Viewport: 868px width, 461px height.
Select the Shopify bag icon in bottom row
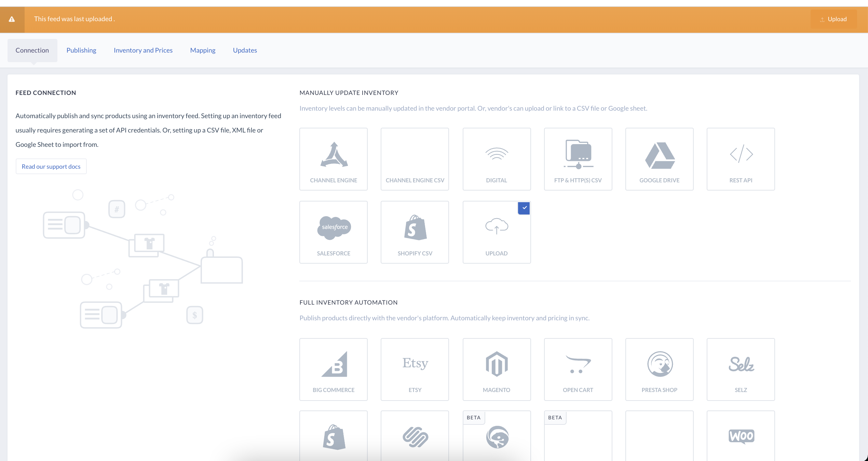pos(334,437)
